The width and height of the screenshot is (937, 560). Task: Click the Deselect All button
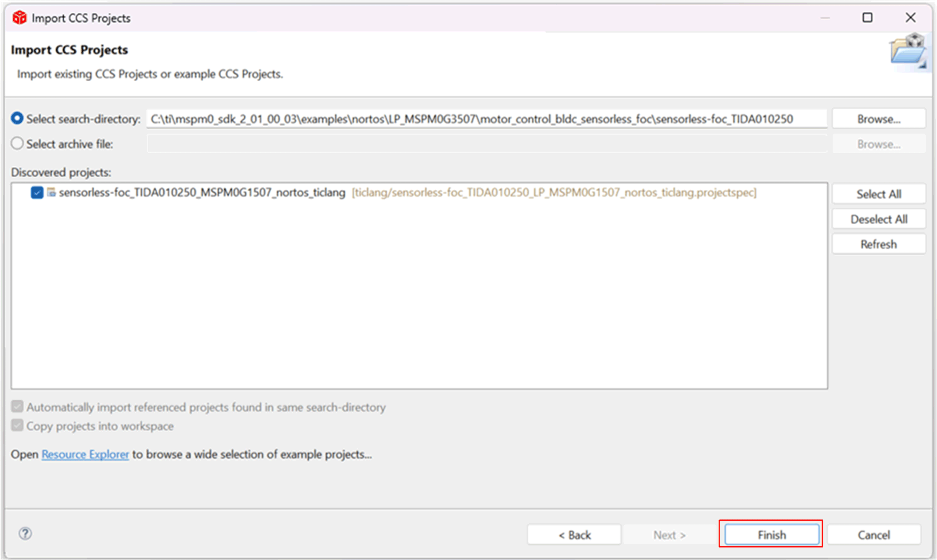click(878, 219)
